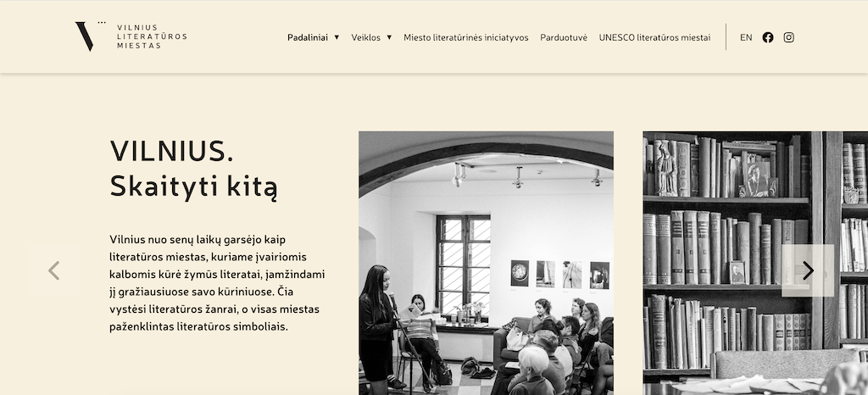Select the bookshelf photo slide

coord(755,264)
